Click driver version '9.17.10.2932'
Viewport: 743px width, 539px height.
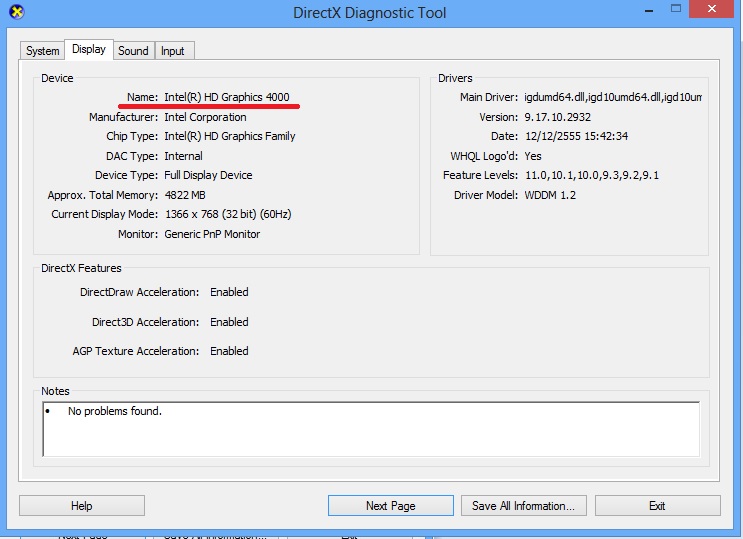[558, 117]
